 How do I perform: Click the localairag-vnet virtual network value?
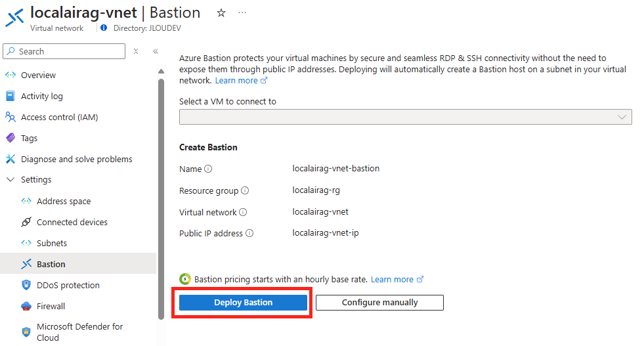(320, 211)
